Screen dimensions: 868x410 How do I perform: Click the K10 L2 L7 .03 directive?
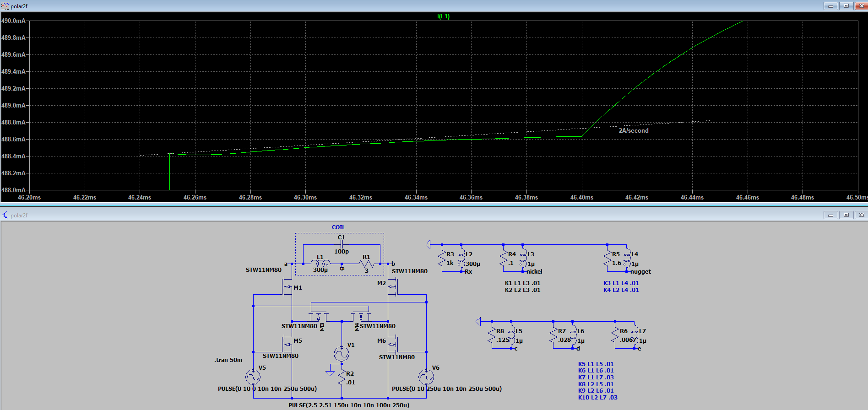597,398
